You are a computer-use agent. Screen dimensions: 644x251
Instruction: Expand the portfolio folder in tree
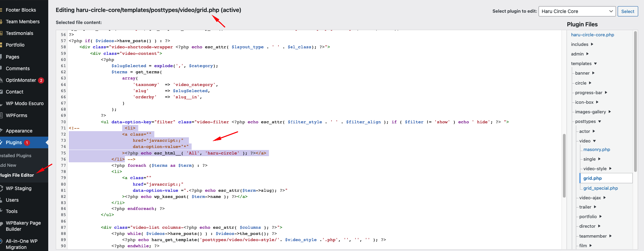tap(590, 216)
